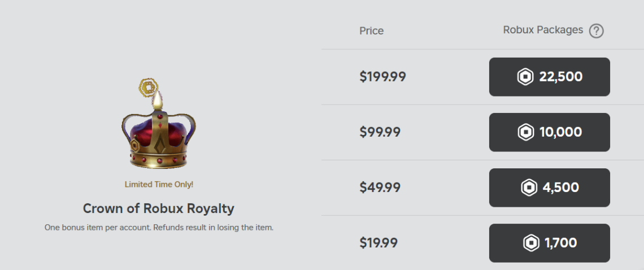This screenshot has width=644, height=270.
Task: Click the Limited Time Only! label
Action: 159,184
